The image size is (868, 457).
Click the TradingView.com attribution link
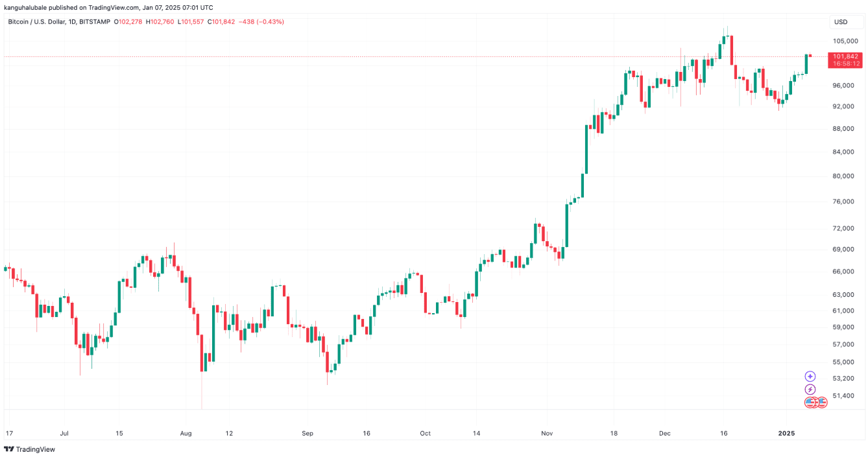115,8
